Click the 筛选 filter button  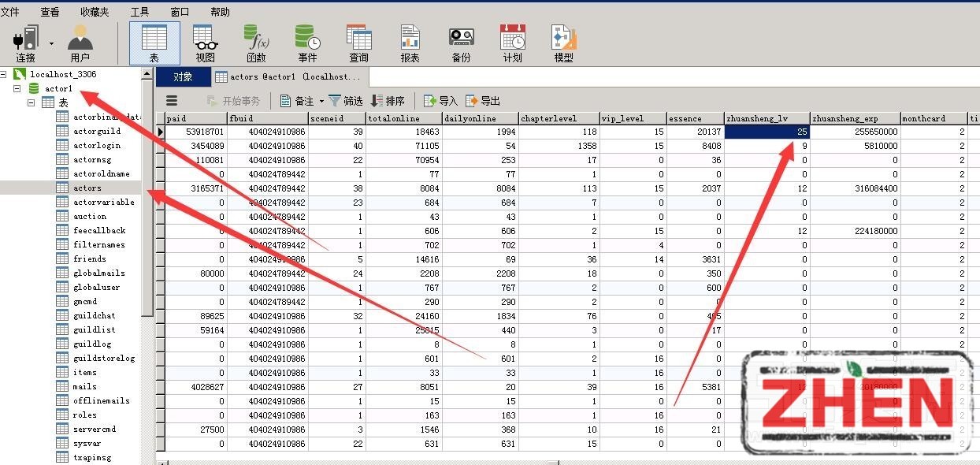(x=346, y=101)
